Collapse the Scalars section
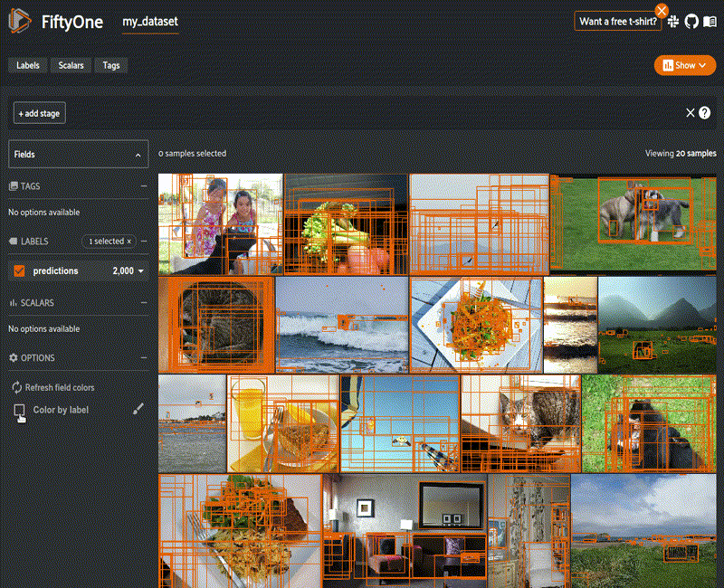This screenshot has width=724, height=588. 144,303
